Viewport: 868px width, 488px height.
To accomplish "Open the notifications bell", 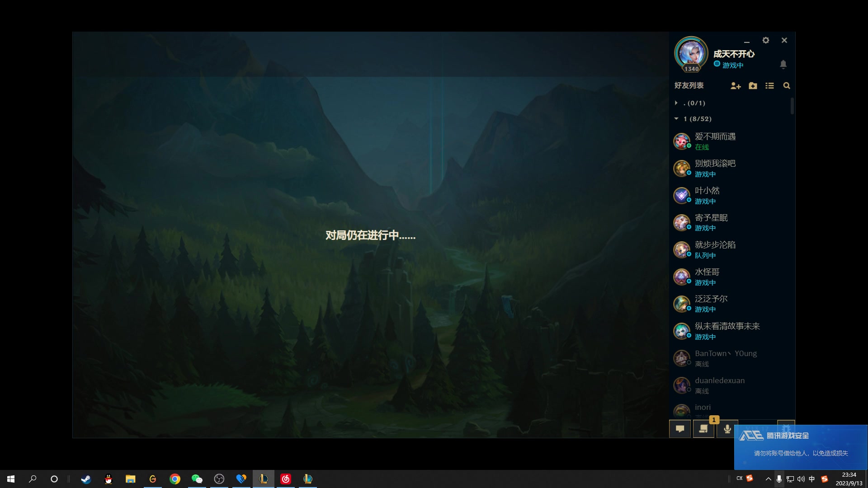I will click(x=783, y=65).
